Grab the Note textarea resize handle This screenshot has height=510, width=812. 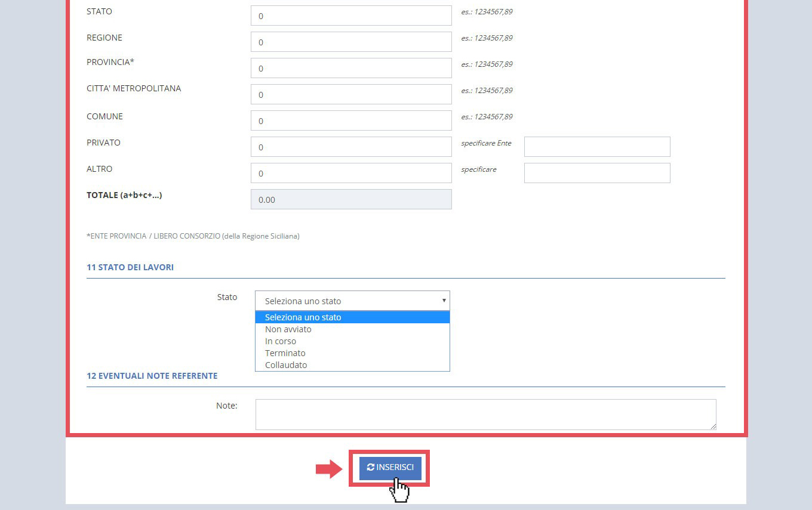[x=713, y=426]
